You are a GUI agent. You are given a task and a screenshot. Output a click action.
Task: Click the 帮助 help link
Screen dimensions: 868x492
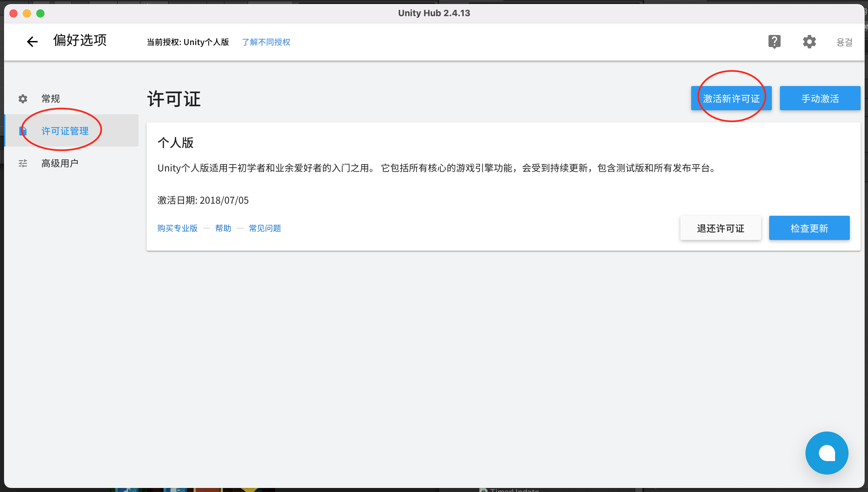[223, 229]
